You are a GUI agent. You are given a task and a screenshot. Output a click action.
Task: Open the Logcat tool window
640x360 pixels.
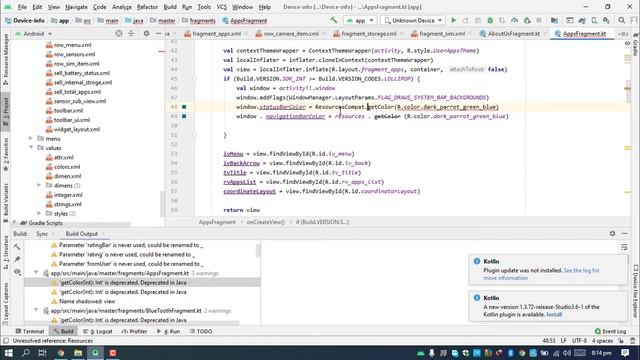pyautogui.click(x=98, y=331)
